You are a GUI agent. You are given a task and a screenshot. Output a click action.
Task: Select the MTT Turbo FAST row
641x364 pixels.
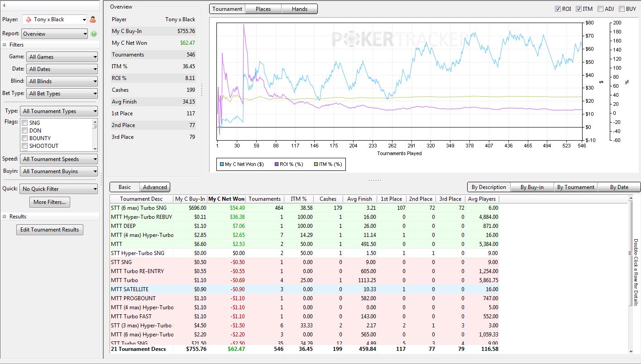click(x=304, y=317)
